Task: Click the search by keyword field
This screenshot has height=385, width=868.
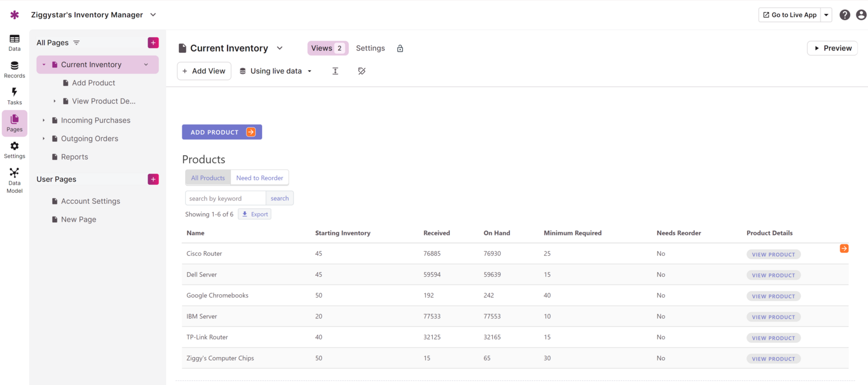Action: pos(226,199)
